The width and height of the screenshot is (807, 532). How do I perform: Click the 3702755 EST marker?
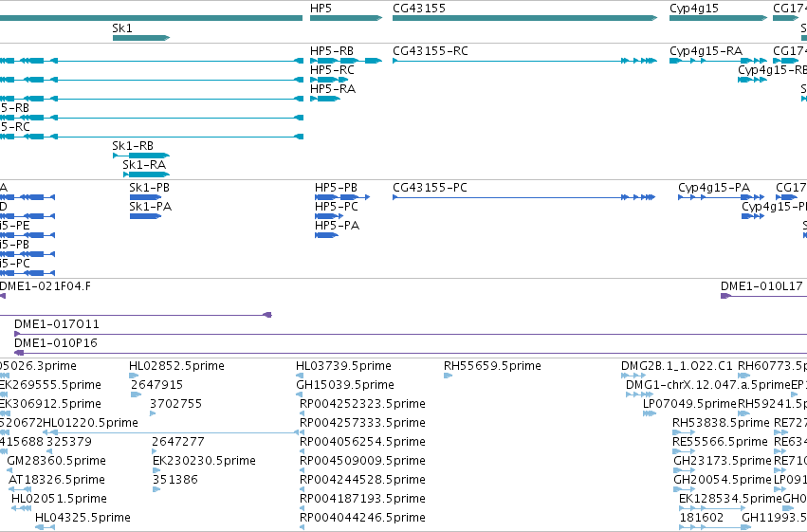pos(153,413)
